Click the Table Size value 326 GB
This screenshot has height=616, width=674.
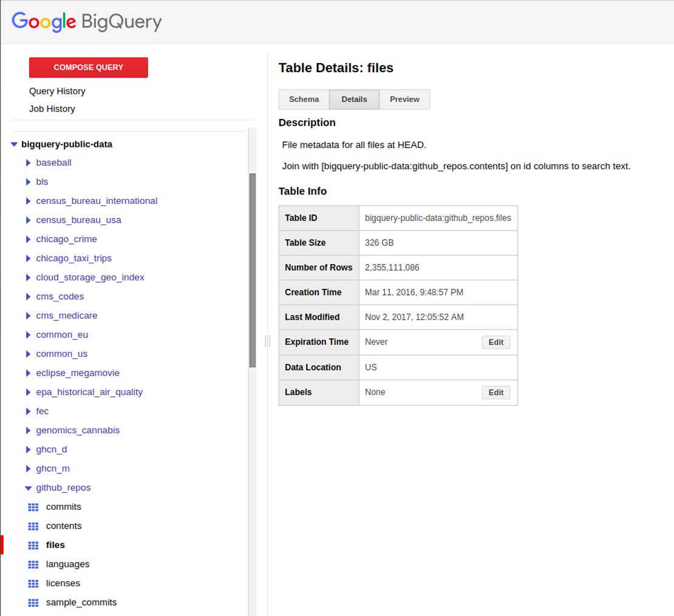pyautogui.click(x=379, y=243)
